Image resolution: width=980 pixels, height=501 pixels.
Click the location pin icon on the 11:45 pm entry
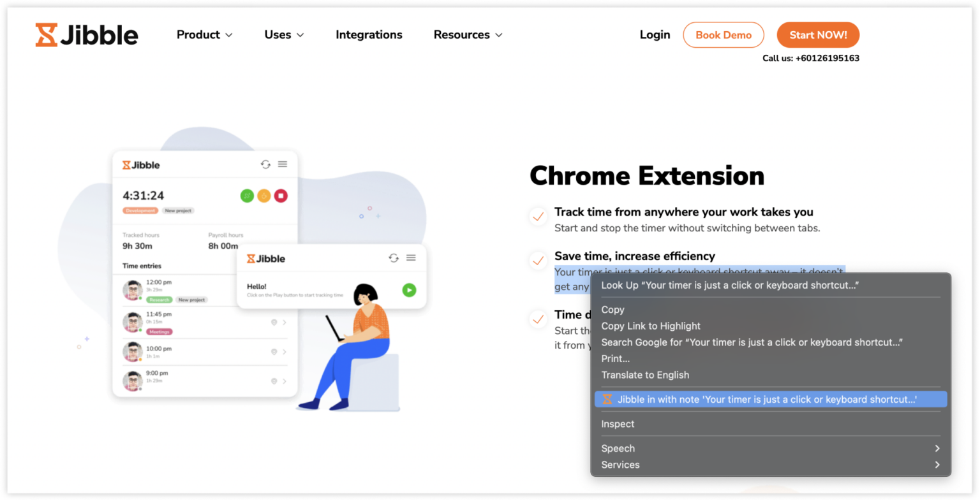click(274, 323)
